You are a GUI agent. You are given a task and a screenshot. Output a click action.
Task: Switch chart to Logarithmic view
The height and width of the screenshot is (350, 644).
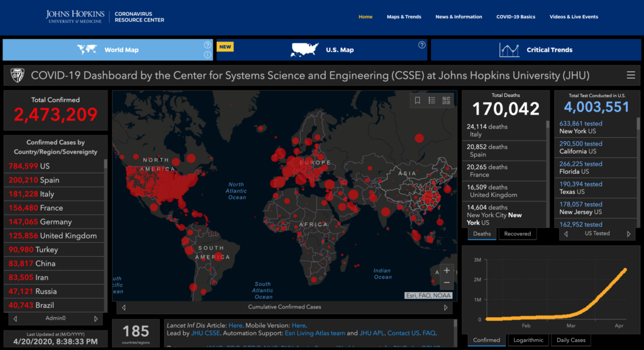tap(528, 340)
